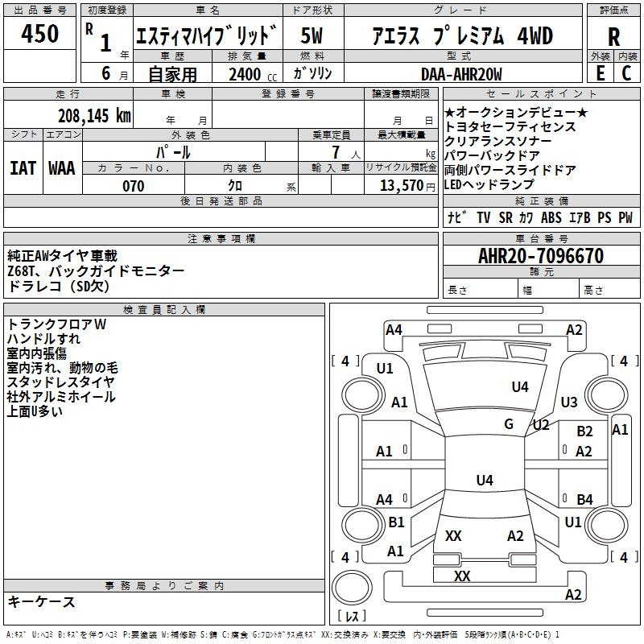This screenshot has width=644, height=644.
Task: Select the mileage value 208,145 km
Action: pos(93,115)
